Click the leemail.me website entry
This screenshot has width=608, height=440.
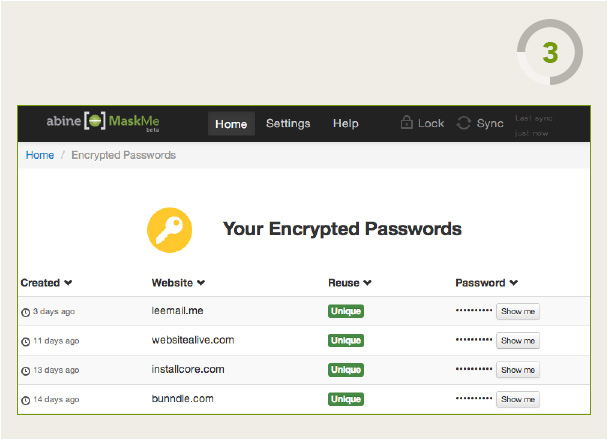click(x=177, y=311)
